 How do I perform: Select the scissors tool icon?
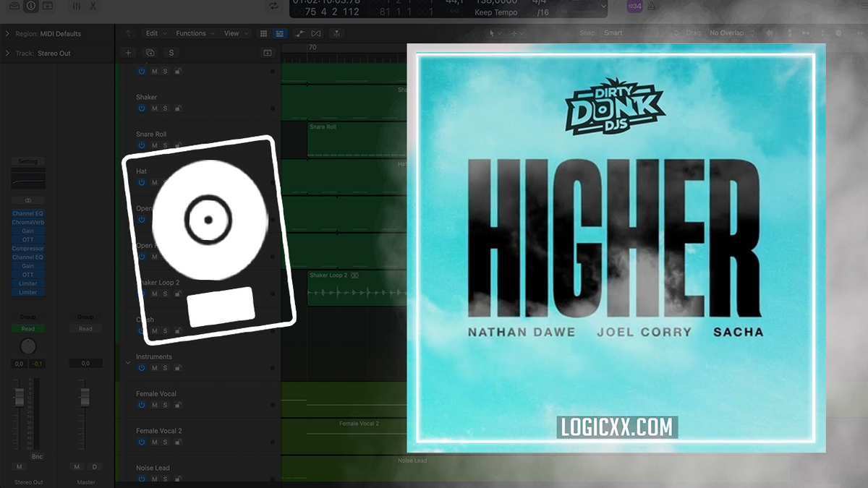point(93,6)
